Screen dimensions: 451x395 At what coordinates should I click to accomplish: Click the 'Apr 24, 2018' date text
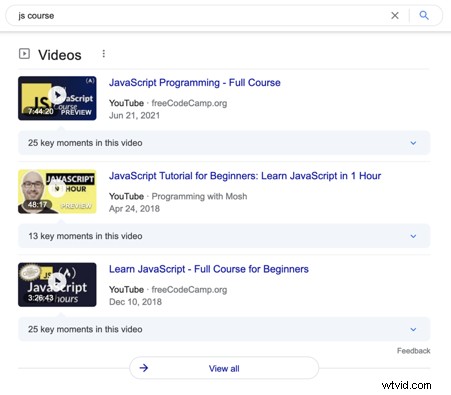click(134, 209)
